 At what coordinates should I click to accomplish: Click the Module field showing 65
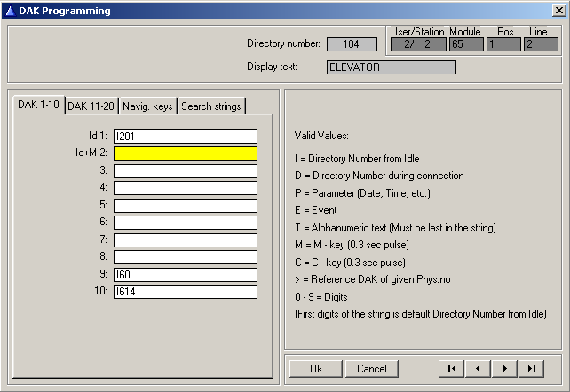point(465,44)
